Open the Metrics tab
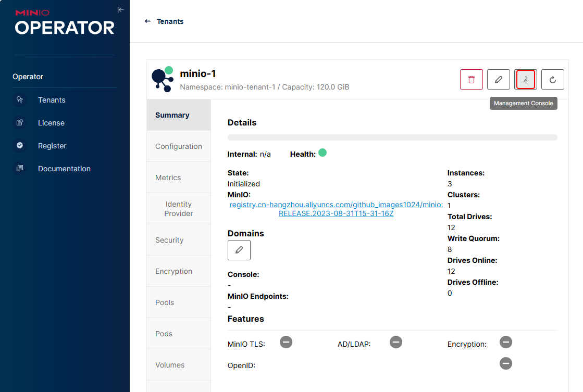Screen dimensions: 583x392 [x=179, y=178]
